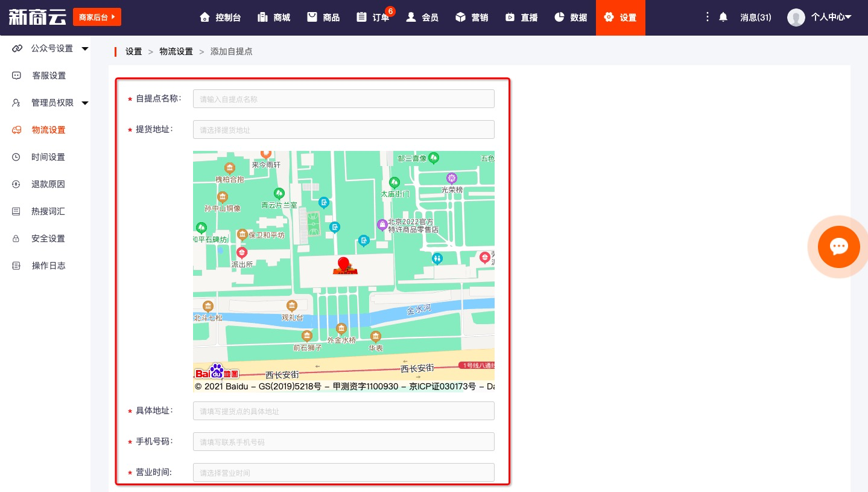Click the list icon beside 订单
The image size is (868, 492).
click(x=361, y=17)
